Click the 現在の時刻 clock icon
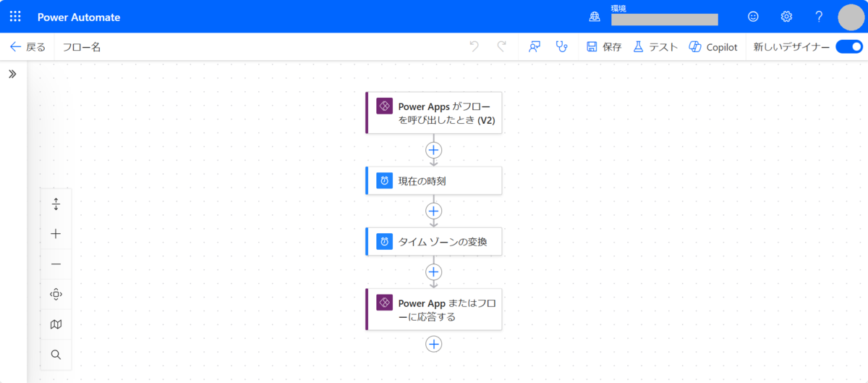868x383 pixels. (x=384, y=180)
